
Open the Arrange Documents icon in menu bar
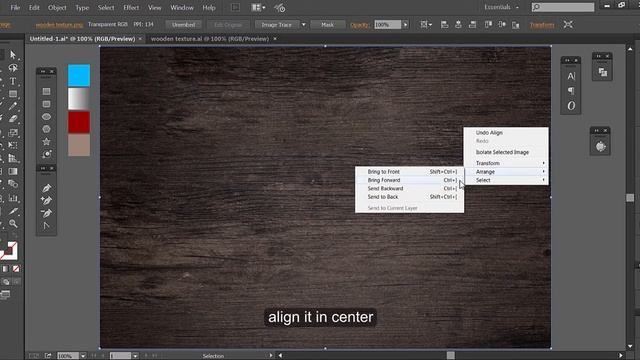tap(258, 7)
